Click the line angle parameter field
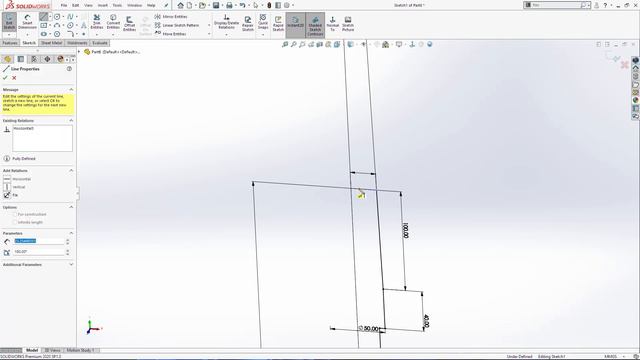 click(39, 252)
